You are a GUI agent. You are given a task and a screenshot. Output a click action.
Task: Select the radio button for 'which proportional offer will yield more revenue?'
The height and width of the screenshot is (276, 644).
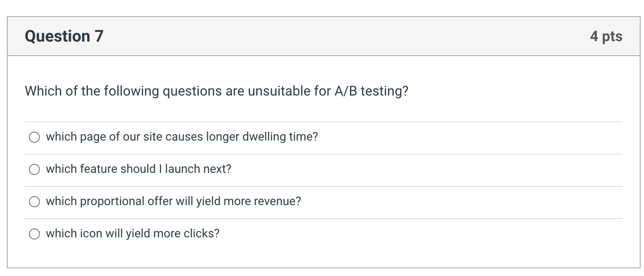pos(34,202)
